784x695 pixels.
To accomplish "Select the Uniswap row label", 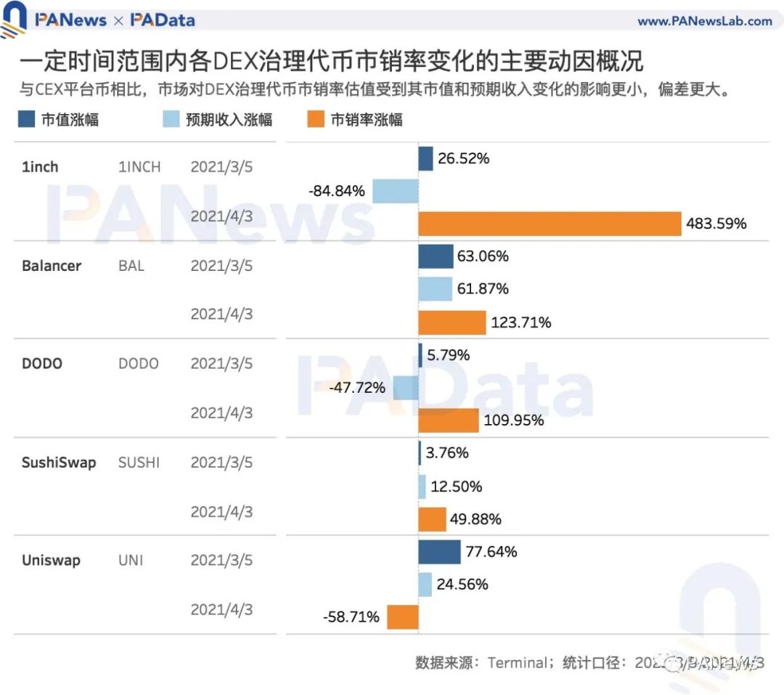I will (51, 561).
